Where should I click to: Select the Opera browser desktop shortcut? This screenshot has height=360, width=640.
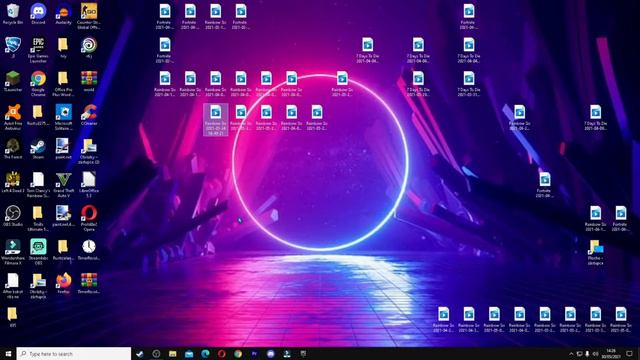click(x=89, y=218)
